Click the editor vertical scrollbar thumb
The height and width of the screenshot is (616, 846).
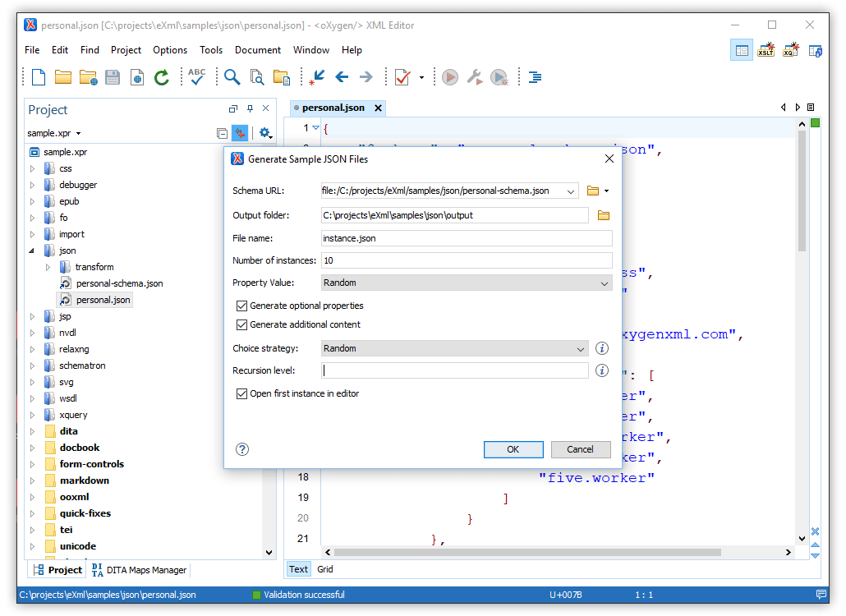[x=802, y=191]
